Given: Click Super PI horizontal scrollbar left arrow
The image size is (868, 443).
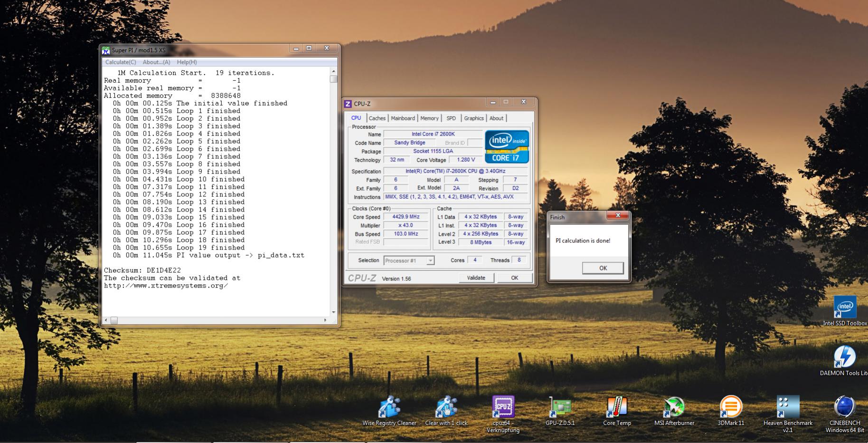Looking at the screenshot, I should pyautogui.click(x=106, y=320).
